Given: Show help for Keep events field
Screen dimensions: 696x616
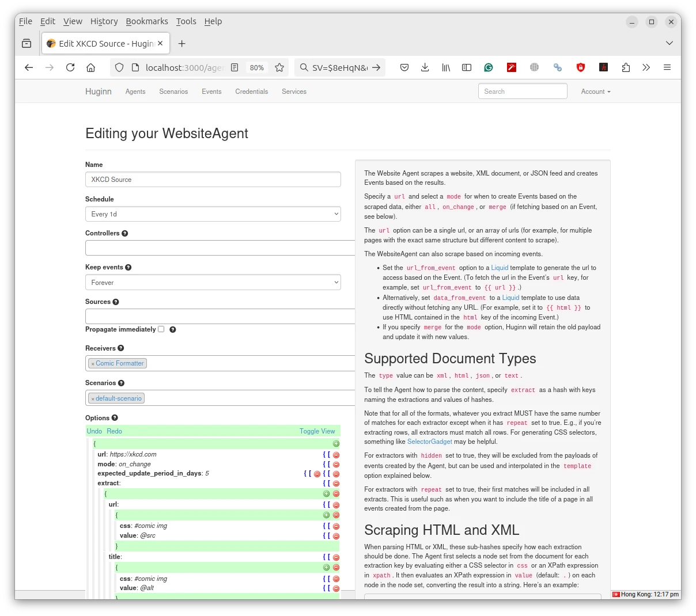Looking at the screenshot, I should point(128,267).
